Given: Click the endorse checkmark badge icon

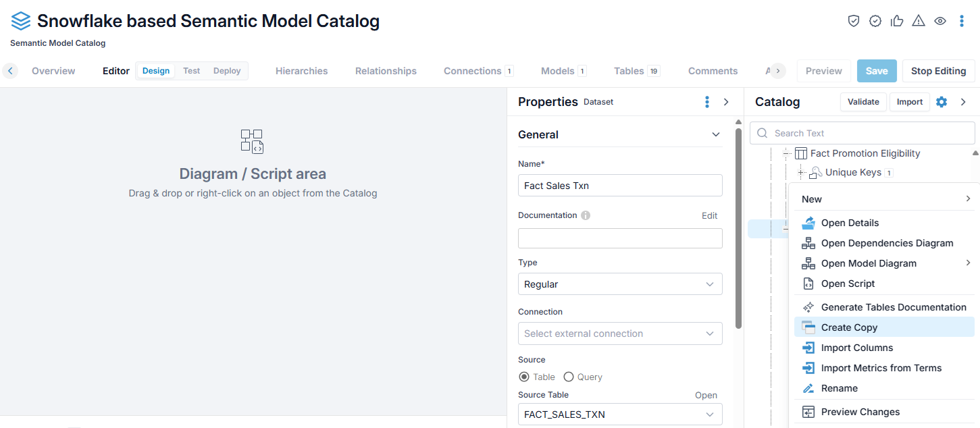Looking at the screenshot, I should (x=875, y=21).
